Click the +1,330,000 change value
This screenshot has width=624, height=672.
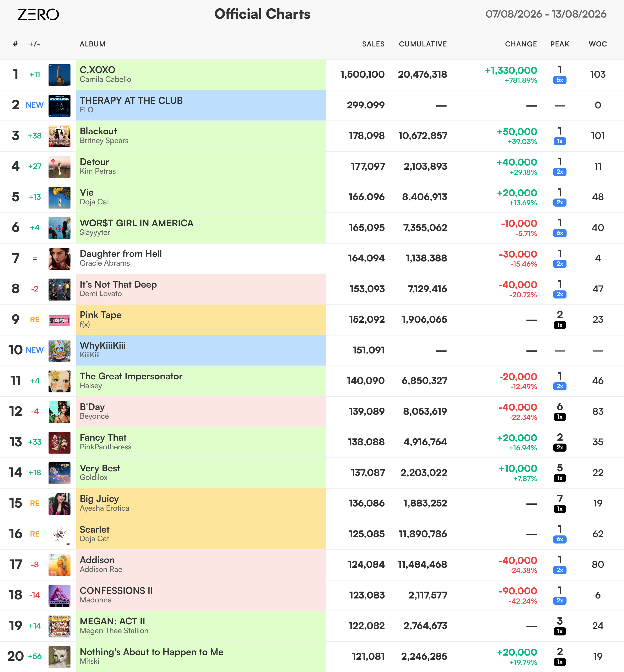tap(511, 70)
